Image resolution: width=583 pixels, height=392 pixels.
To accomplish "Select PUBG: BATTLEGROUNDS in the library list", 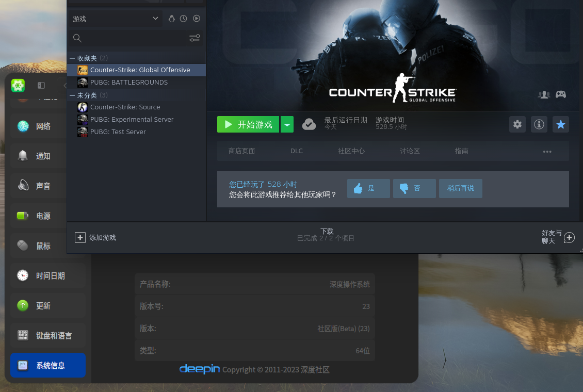I will point(128,82).
